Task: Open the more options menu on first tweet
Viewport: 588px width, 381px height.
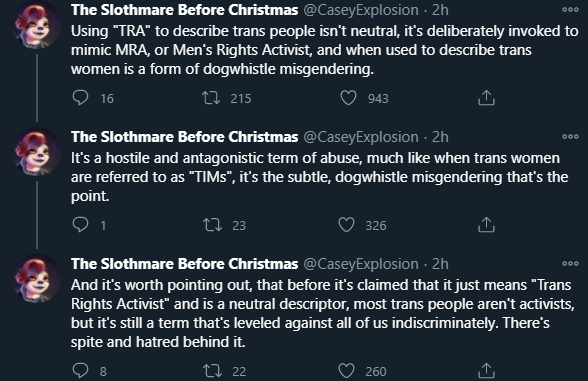Action: click(570, 10)
